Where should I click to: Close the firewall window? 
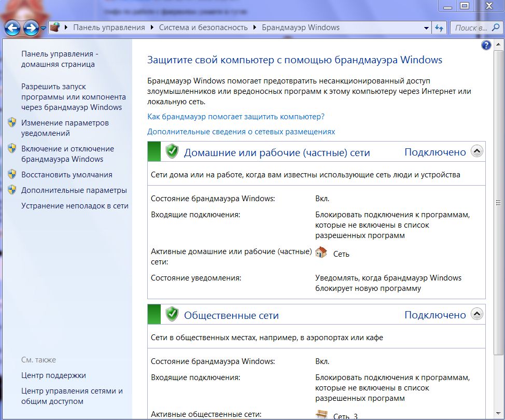(x=489, y=6)
